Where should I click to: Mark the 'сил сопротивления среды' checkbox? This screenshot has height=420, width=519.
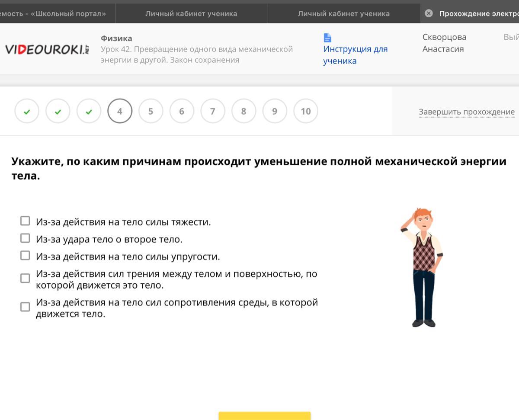(x=25, y=307)
